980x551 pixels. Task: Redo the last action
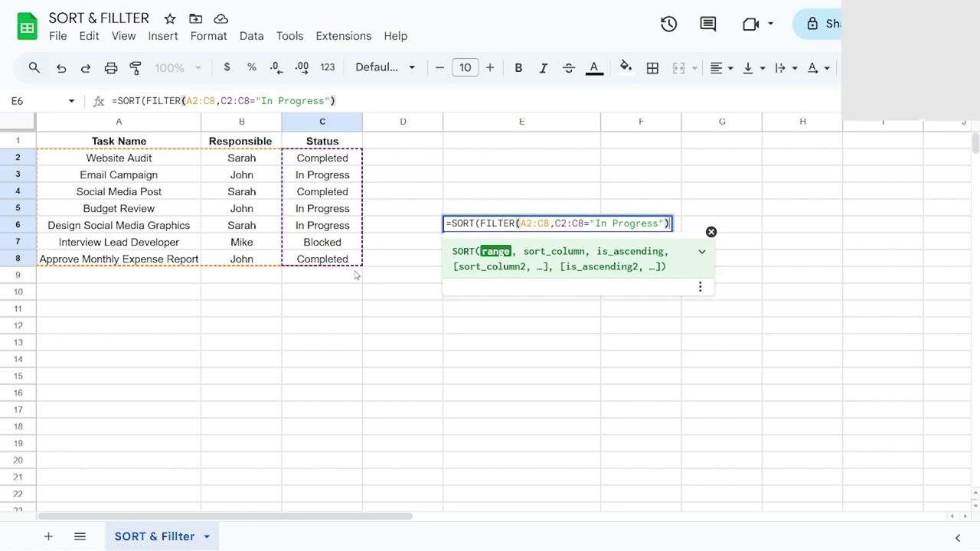(86, 68)
